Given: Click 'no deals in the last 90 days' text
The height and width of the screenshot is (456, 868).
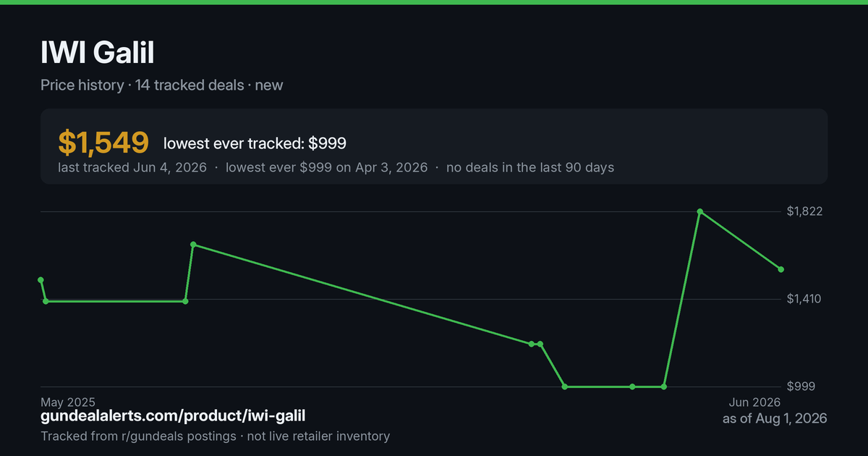Looking at the screenshot, I should (530, 167).
